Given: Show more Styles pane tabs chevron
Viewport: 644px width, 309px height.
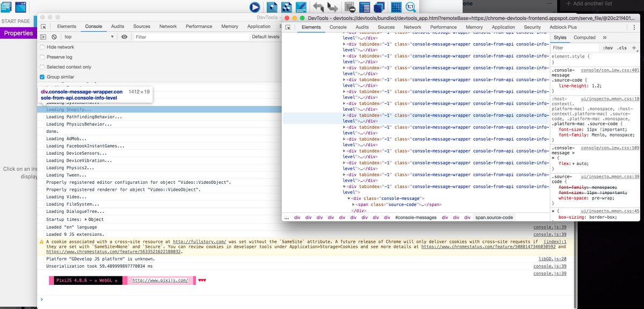Looking at the screenshot, I should coord(605,38).
